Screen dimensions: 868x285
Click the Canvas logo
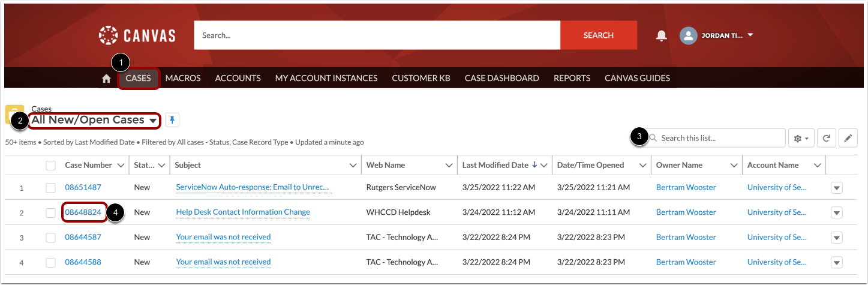tap(137, 35)
